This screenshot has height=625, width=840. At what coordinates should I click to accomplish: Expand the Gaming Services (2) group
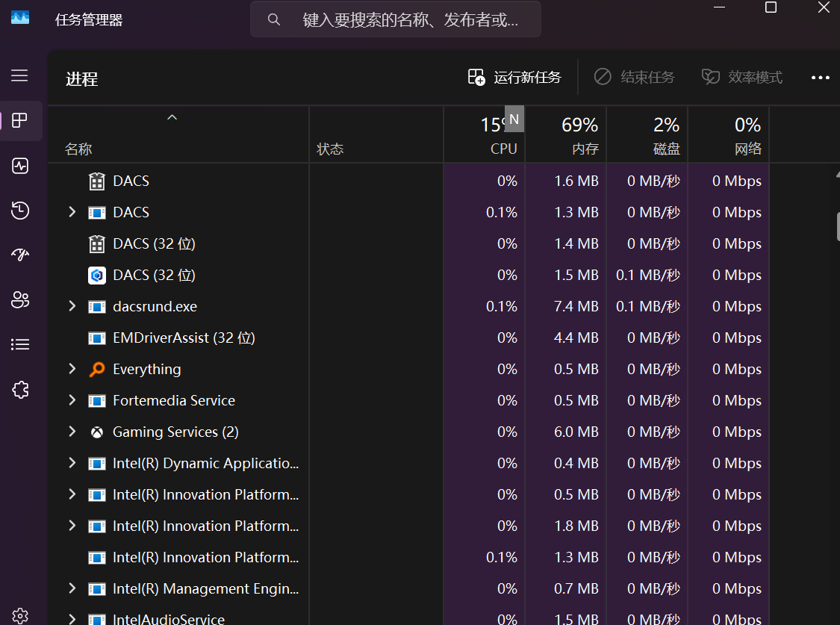[x=72, y=432]
